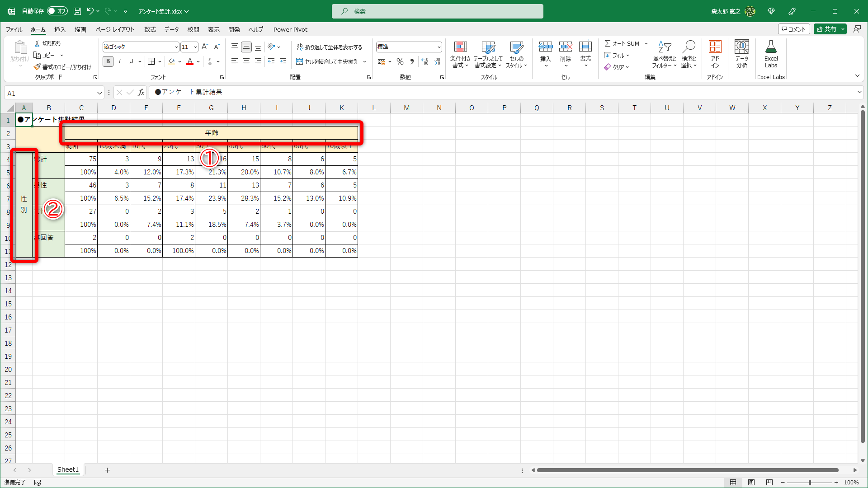Expand the Name Box dropdown

coord(99,93)
